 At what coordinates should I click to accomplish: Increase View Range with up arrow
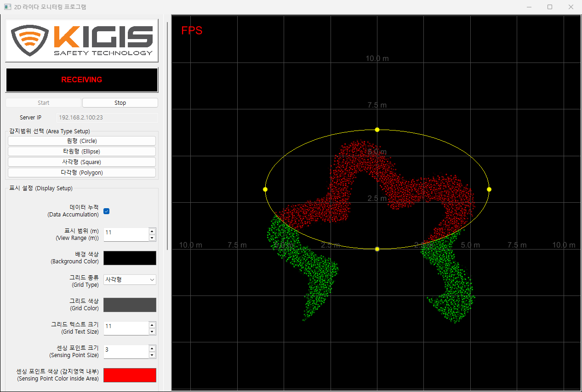152,231
